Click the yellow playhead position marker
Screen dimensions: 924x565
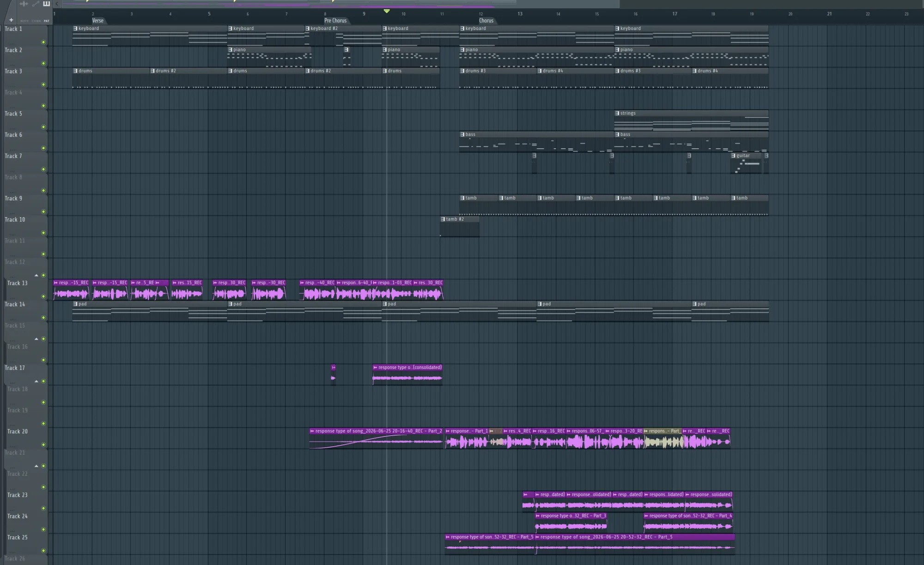coord(387,11)
